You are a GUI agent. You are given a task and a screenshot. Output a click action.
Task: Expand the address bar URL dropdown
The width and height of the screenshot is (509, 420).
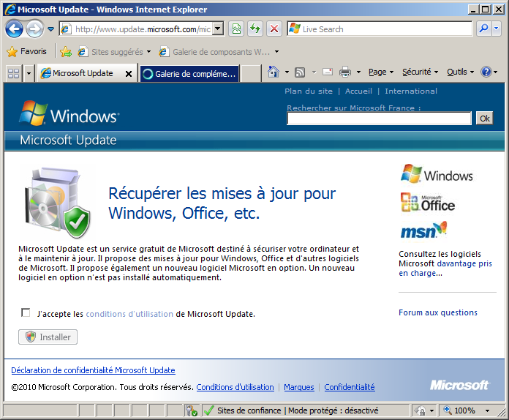pyautogui.click(x=217, y=29)
